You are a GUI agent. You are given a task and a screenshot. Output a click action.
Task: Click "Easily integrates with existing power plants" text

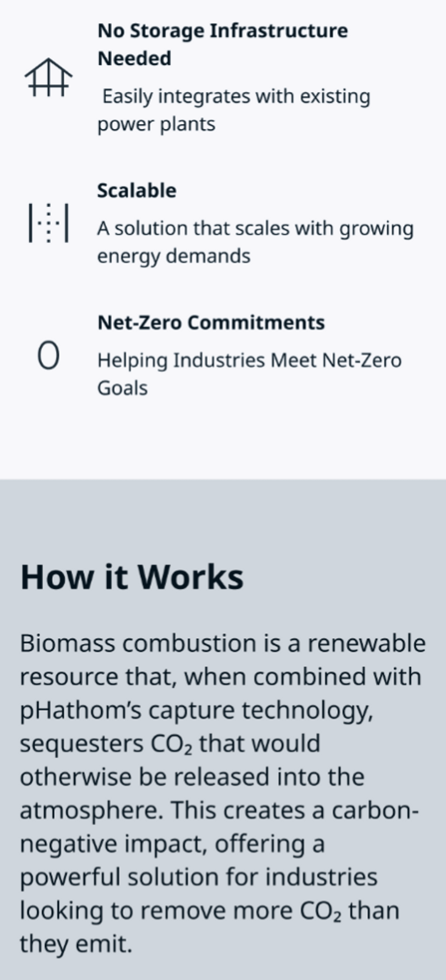point(233,110)
